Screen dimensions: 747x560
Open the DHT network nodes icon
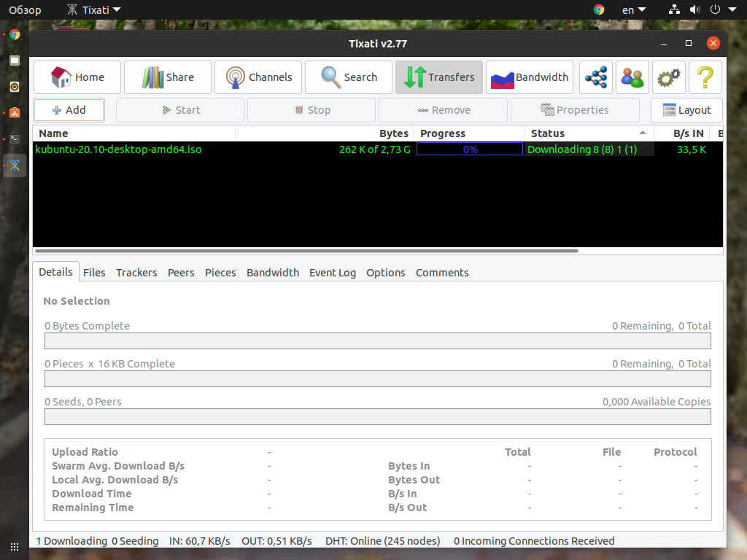click(x=596, y=77)
